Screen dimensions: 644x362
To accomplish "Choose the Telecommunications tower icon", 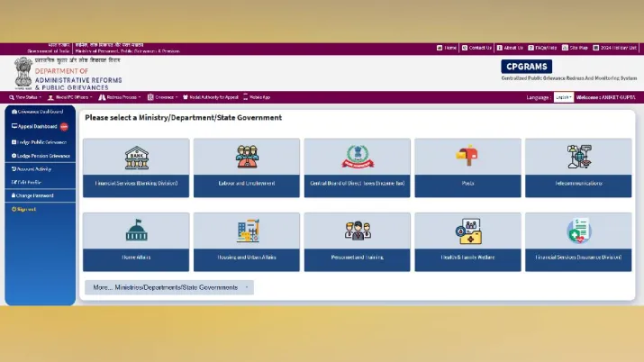I will coord(578,157).
